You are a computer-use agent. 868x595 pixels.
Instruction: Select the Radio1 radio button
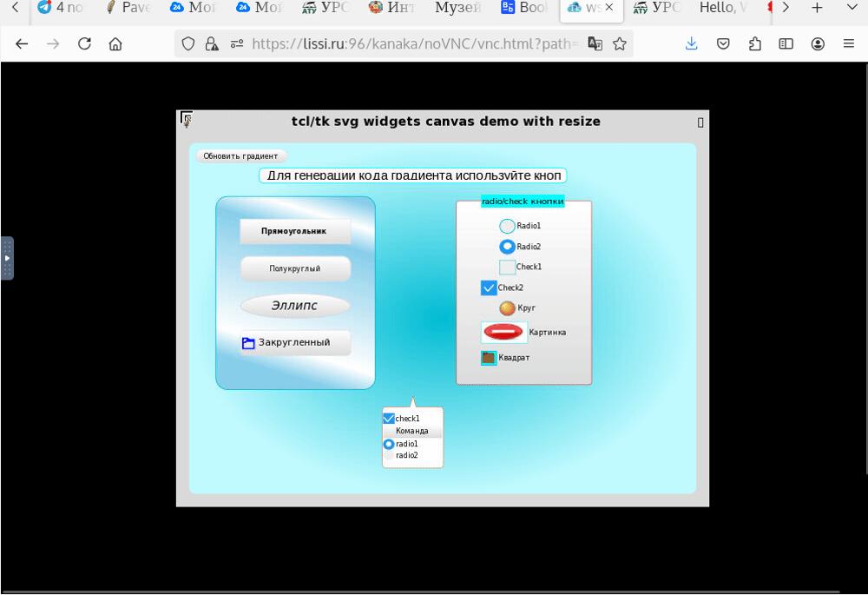pyautogui.click(x=507, y=226)
